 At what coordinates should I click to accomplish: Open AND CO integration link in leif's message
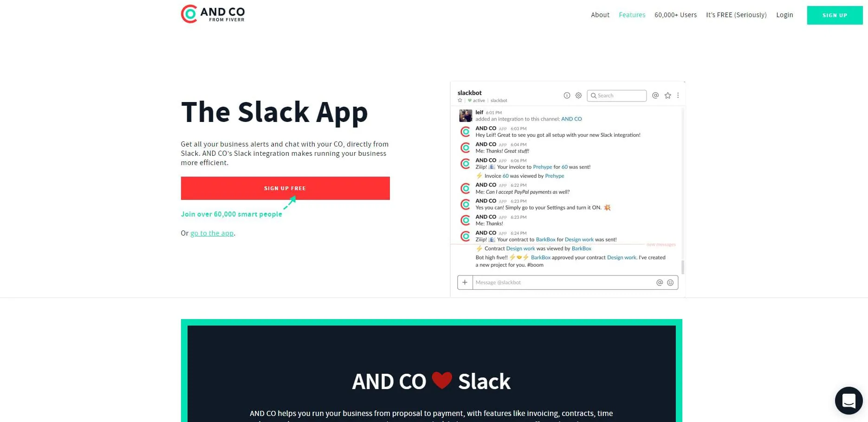[571, 119]
